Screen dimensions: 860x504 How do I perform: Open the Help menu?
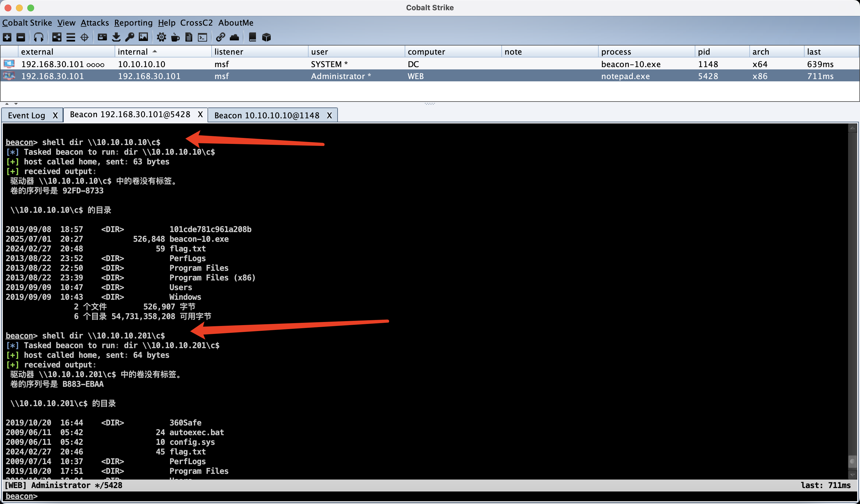point(167,22)
